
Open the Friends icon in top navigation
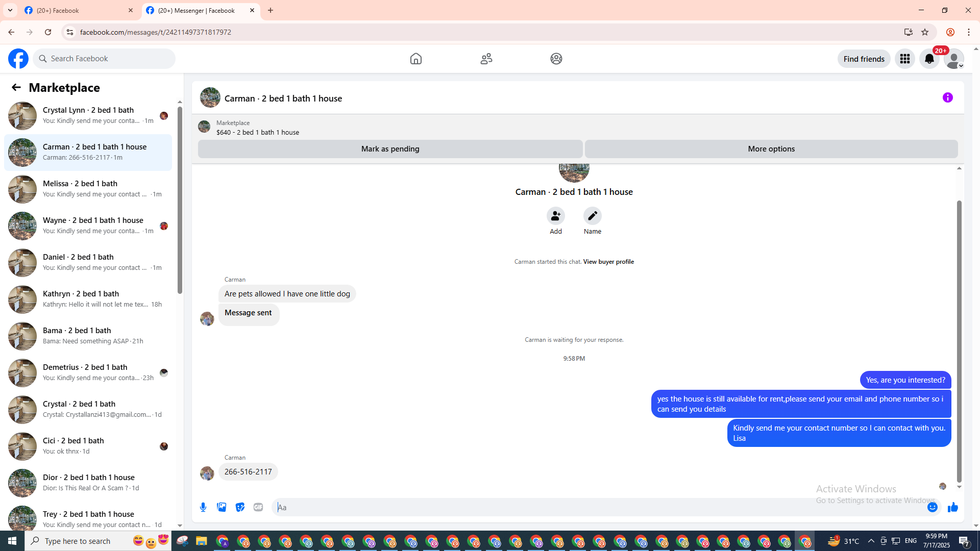pyautogui.click(x=486, y=59)
